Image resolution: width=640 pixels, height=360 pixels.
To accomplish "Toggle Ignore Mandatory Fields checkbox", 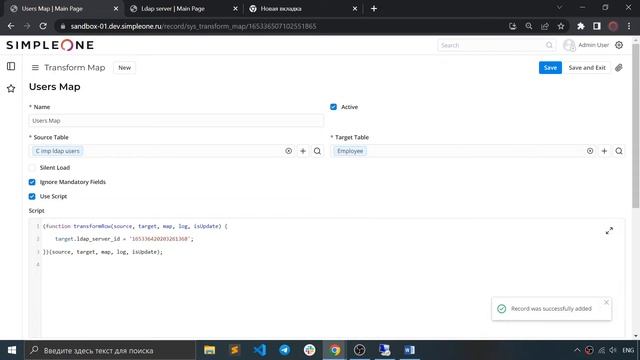I will (32, 182).
